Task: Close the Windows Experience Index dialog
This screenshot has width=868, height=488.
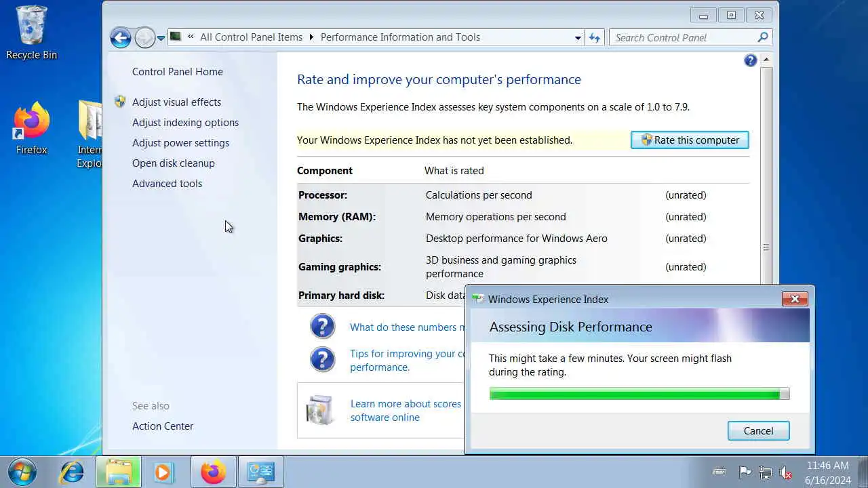Action: [795, 299]
